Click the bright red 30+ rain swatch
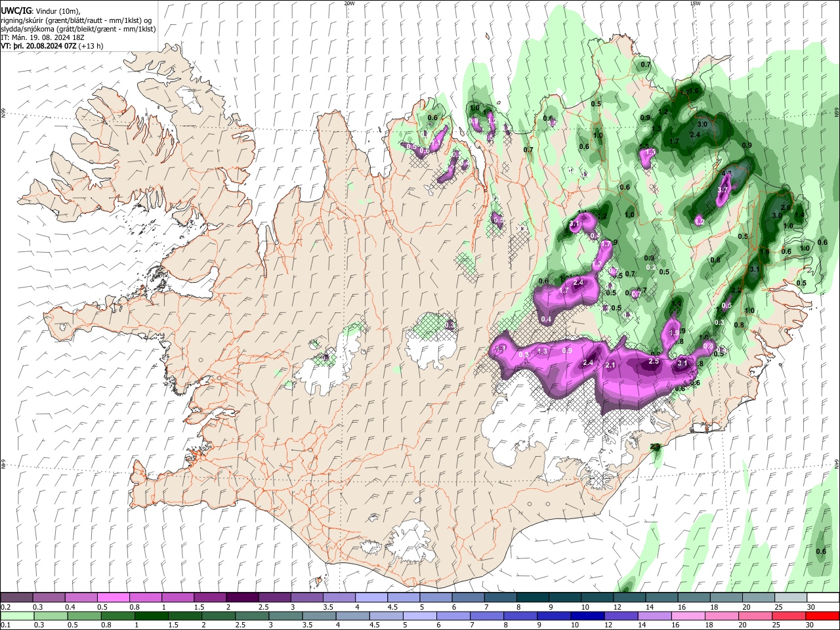 [x=824, y=616]
